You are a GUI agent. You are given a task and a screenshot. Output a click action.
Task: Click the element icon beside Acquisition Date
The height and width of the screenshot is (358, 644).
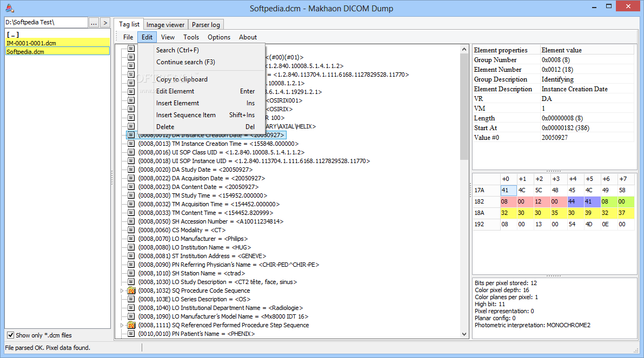(131, 178)
